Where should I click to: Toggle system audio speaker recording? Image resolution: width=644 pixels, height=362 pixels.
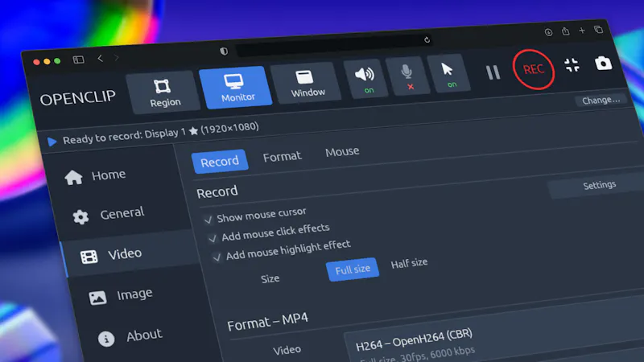pos(365,78)
